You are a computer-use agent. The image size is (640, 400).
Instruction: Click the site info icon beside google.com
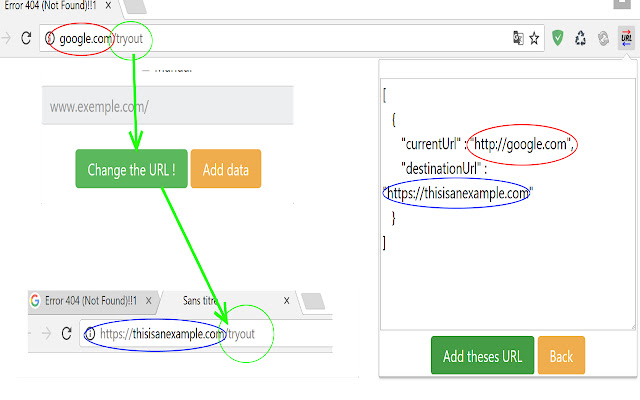click(x=50, y=38)
